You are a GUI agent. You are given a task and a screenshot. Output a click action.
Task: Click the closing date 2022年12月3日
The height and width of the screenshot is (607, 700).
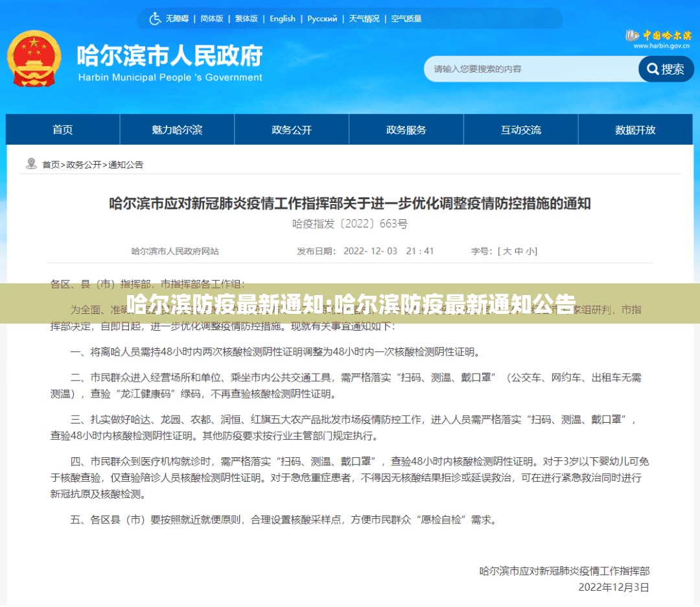(x=614, y=588)
